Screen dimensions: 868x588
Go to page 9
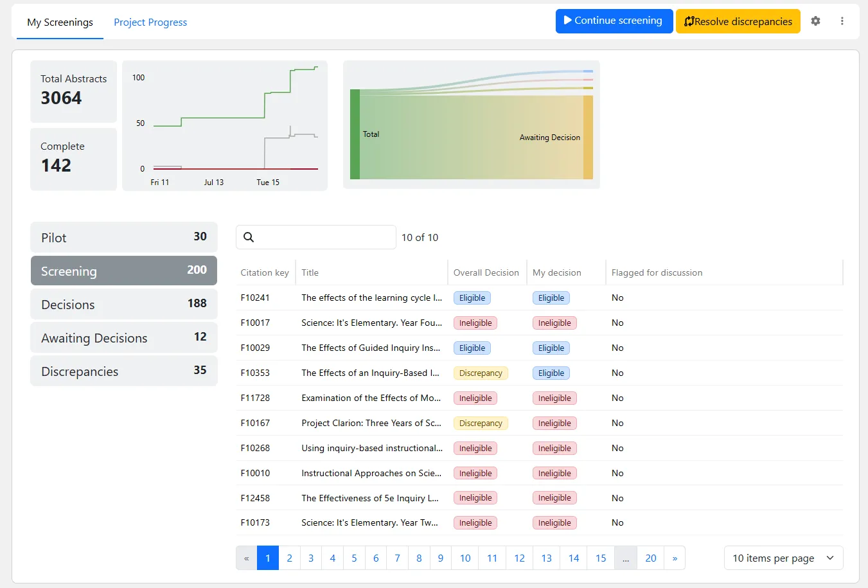(441, 558)
